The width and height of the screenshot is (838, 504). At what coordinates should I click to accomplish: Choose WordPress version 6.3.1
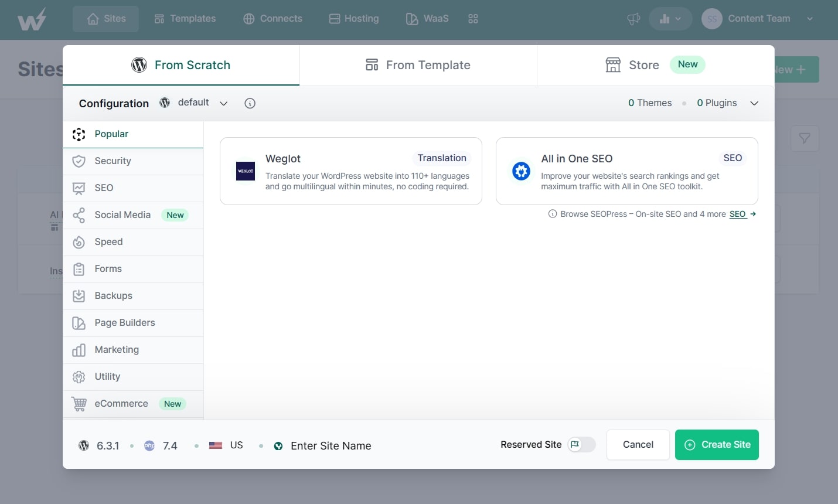coord(99,446)
